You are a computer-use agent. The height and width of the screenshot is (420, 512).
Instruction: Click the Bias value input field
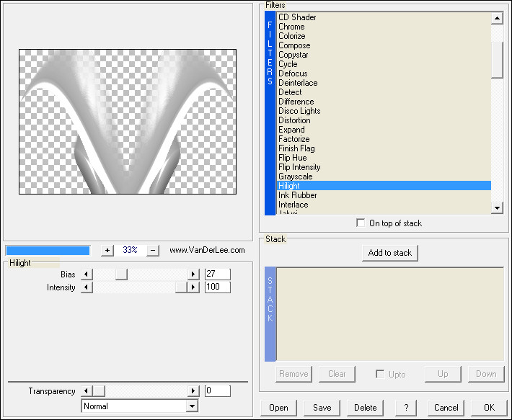tap(217, 274)
